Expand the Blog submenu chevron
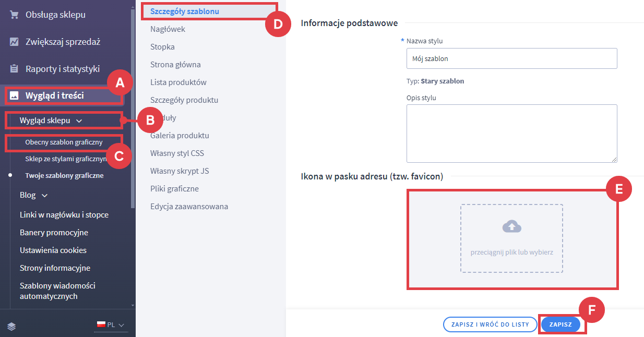 point(44,195)
